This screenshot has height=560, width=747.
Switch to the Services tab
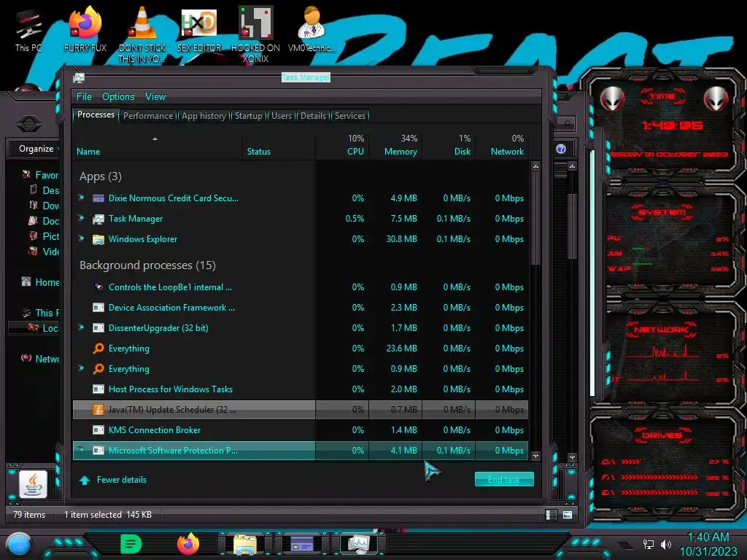click(350, 116)
